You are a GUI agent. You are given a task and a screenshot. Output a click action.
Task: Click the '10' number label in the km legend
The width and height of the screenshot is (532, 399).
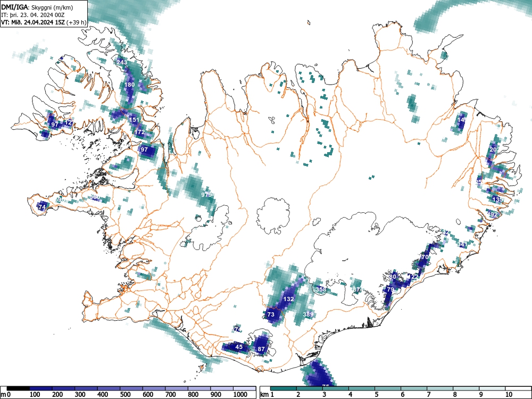[509, 395]
